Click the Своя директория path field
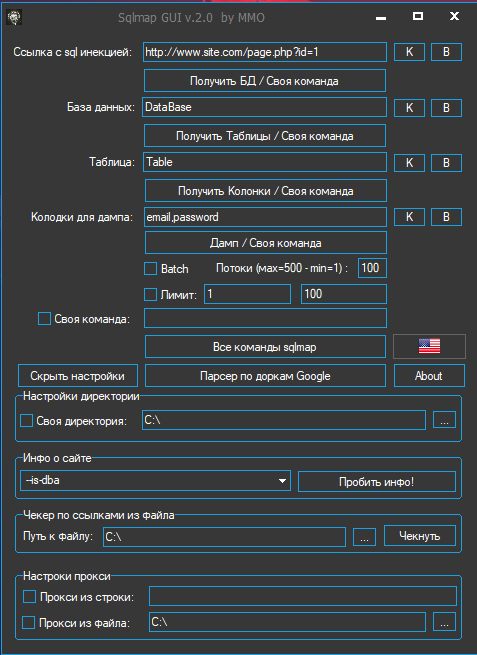The height and width of the screenshot is (655, 477). coord(284,420)
